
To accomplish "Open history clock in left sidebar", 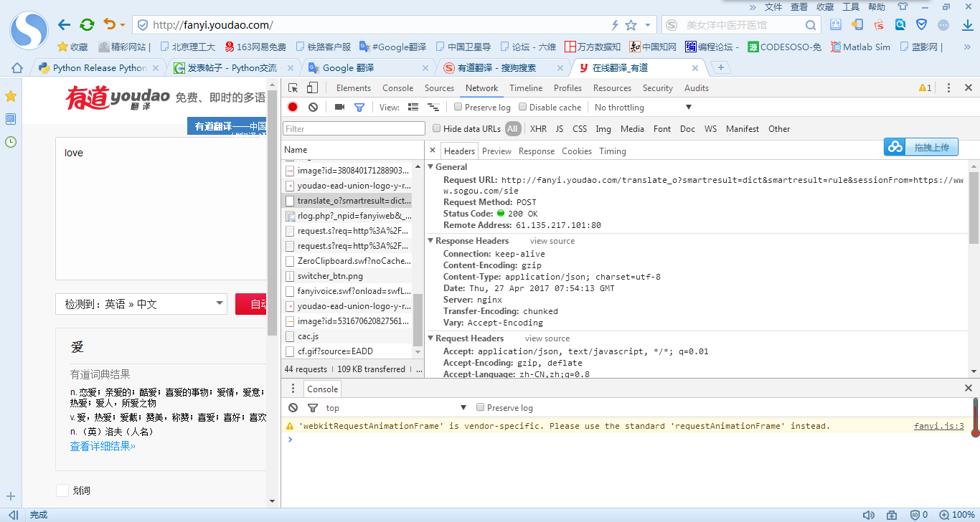I will [11, 142].
